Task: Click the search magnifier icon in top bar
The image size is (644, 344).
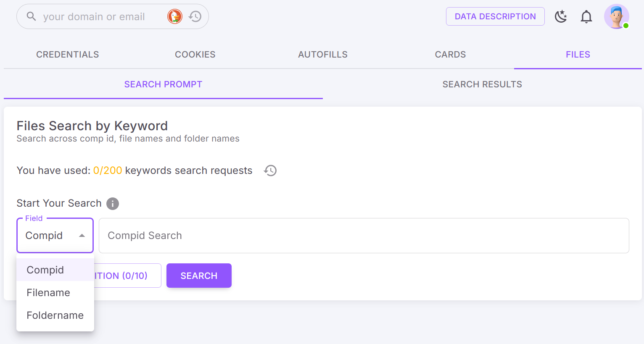Action: tap(31, 16)
